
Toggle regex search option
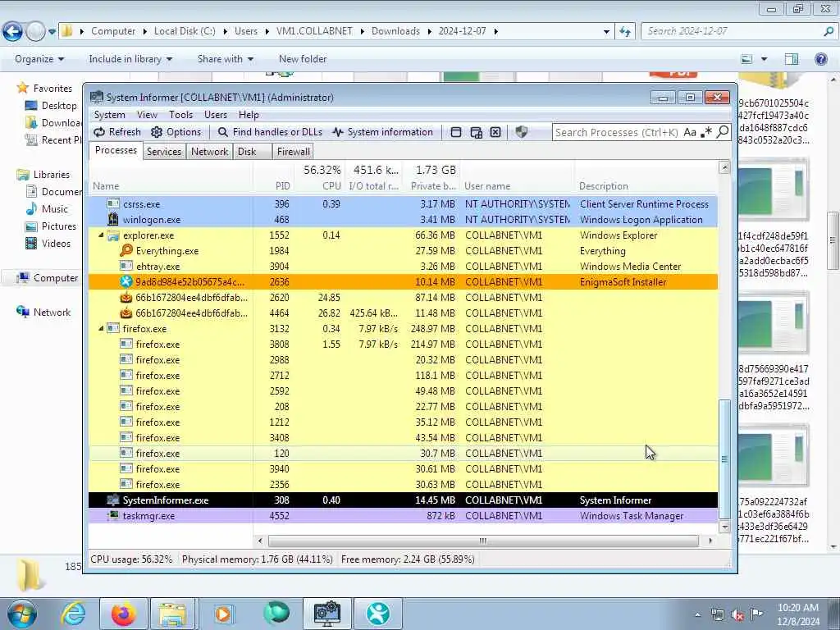706,132
